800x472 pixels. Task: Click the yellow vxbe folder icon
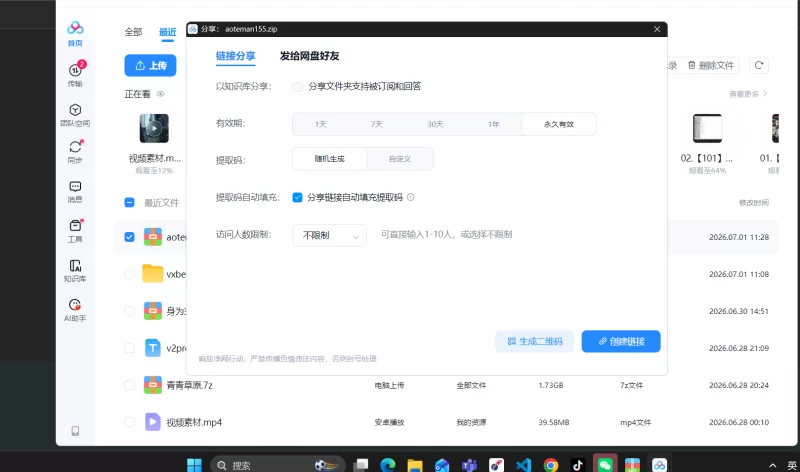click(x=153, y=274)
